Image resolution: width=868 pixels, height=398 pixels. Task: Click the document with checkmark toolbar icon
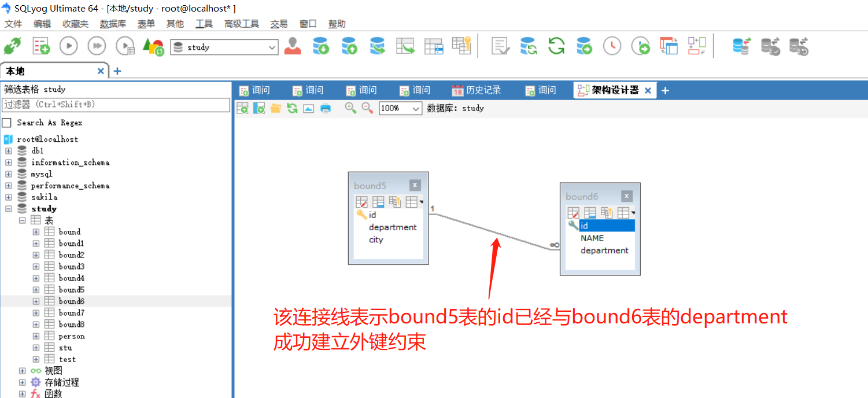pyautogui.click(x=500, y=46)
